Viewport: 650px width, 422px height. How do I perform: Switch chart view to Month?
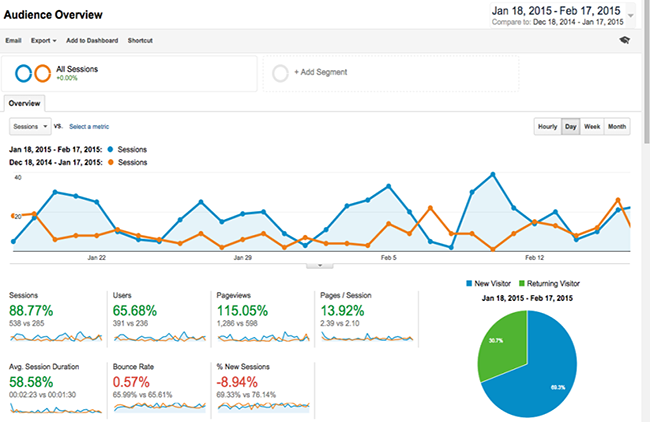tap(617, 127)
